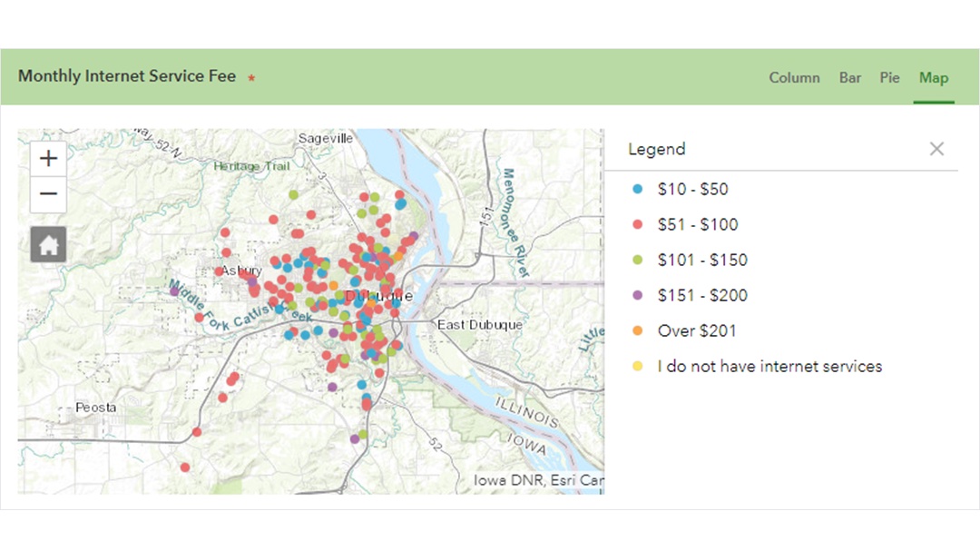Switch to the Column chart view
Viewport: 980px width, 551px height.
[x=794, y=78]
